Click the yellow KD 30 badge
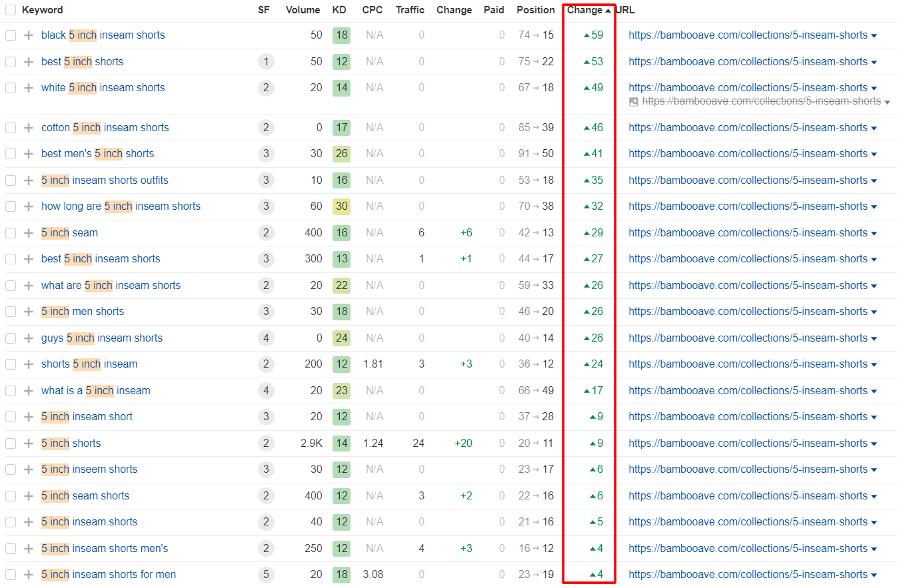The image size is (897, 588). click(341, 206)
